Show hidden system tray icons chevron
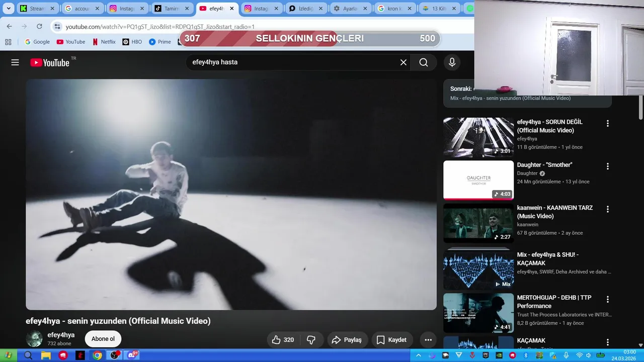 [x=418, y=355]
